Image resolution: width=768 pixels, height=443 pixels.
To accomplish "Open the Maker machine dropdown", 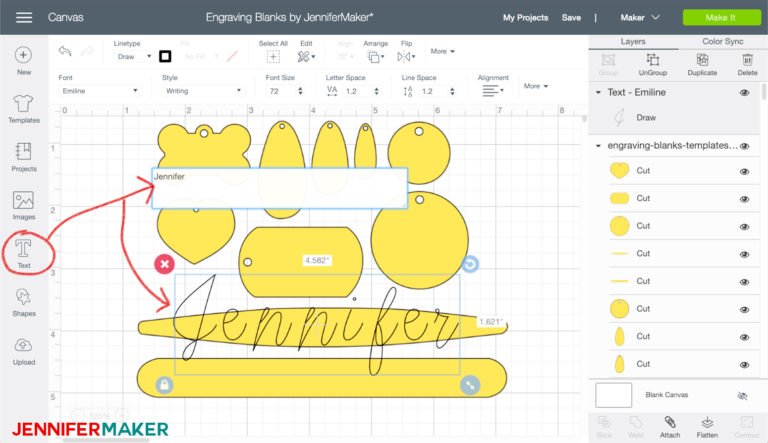I will pyautogui.click(x=640, y=18).
